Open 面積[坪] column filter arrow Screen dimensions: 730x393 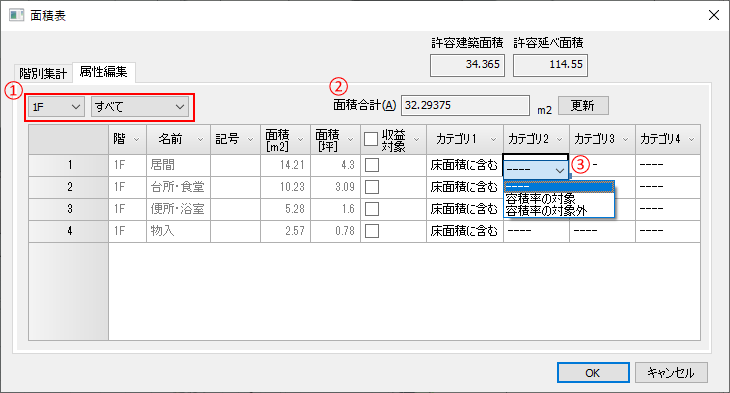click(351, 139)
